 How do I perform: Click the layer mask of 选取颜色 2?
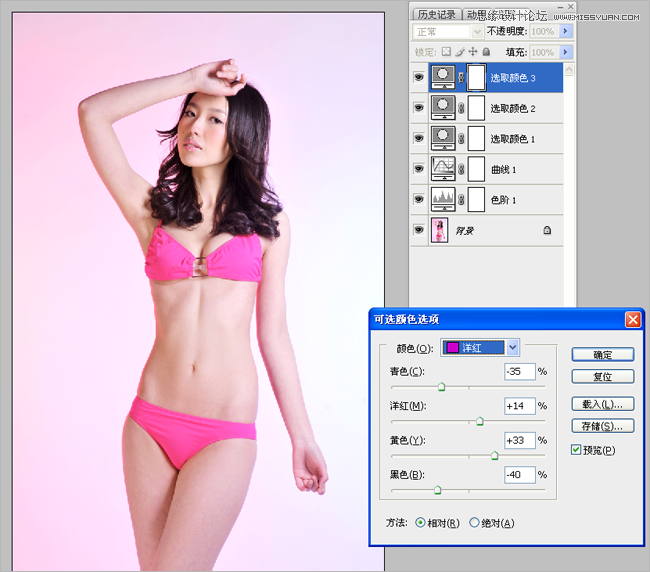[x=476, y=108]
